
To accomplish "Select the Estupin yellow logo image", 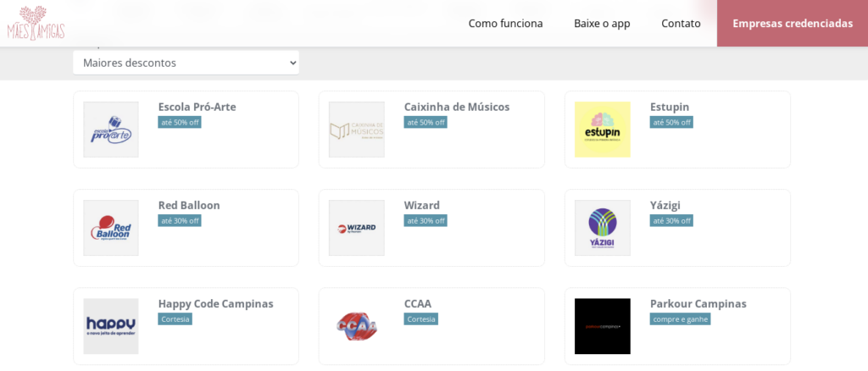I will point(603,130).
